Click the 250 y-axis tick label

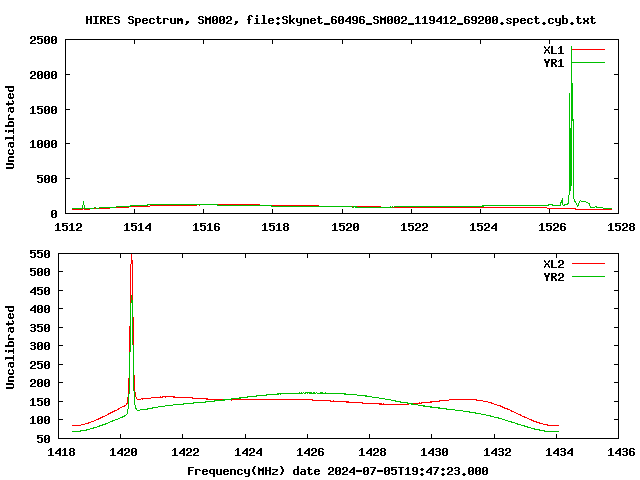click(40, 365)
